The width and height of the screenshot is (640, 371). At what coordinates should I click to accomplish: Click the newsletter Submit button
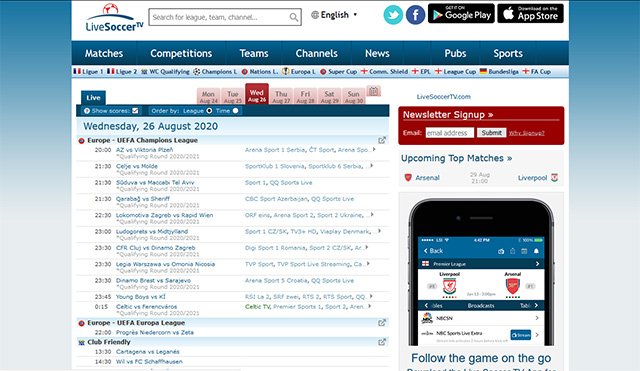tap(491, 133)
